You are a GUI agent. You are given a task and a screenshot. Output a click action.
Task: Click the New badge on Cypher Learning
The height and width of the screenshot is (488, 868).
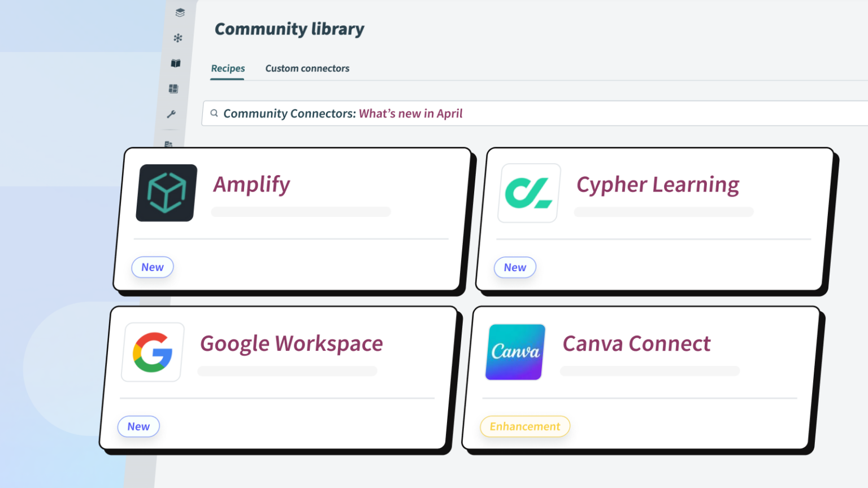click(x=515, y=267)
